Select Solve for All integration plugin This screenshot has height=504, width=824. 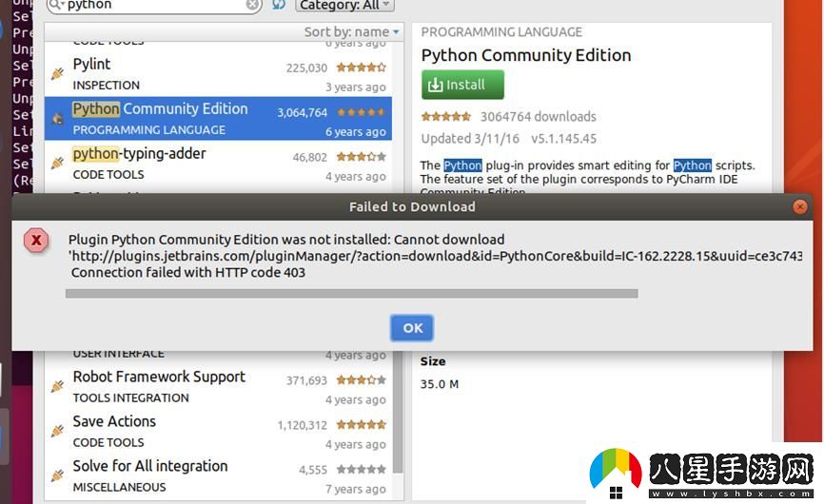pos(218,476)
